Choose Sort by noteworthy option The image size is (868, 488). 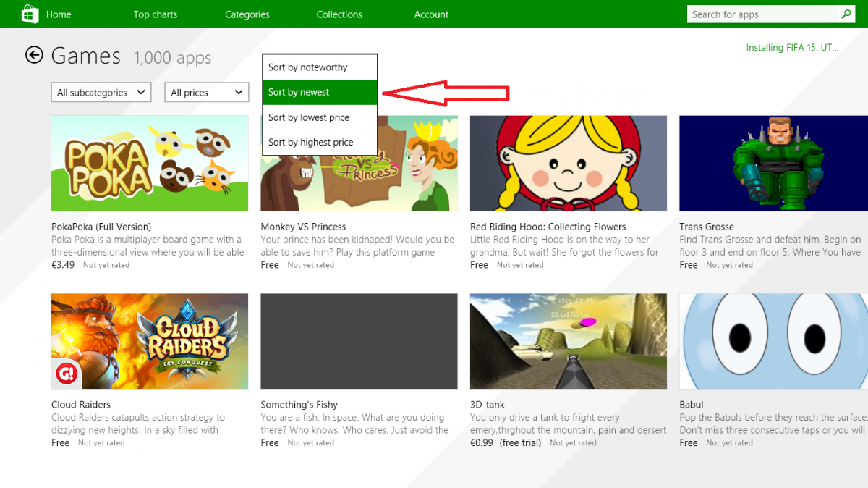click(320, 67)
